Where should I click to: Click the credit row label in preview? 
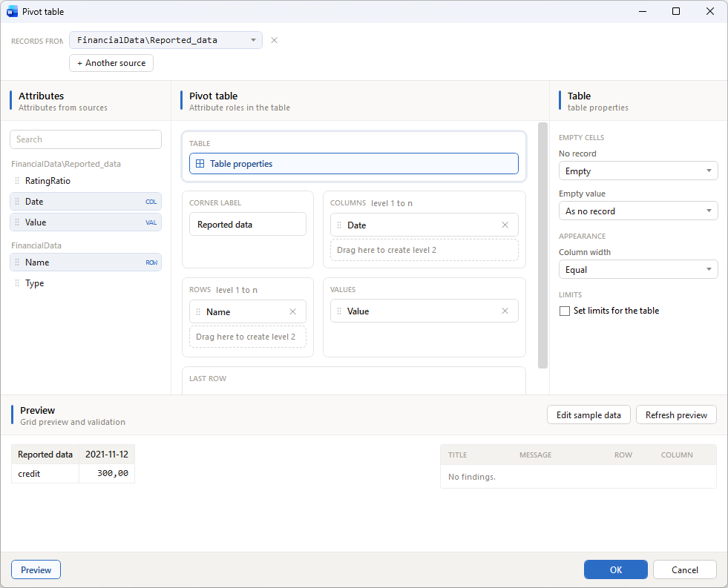[x=45, y=474]
